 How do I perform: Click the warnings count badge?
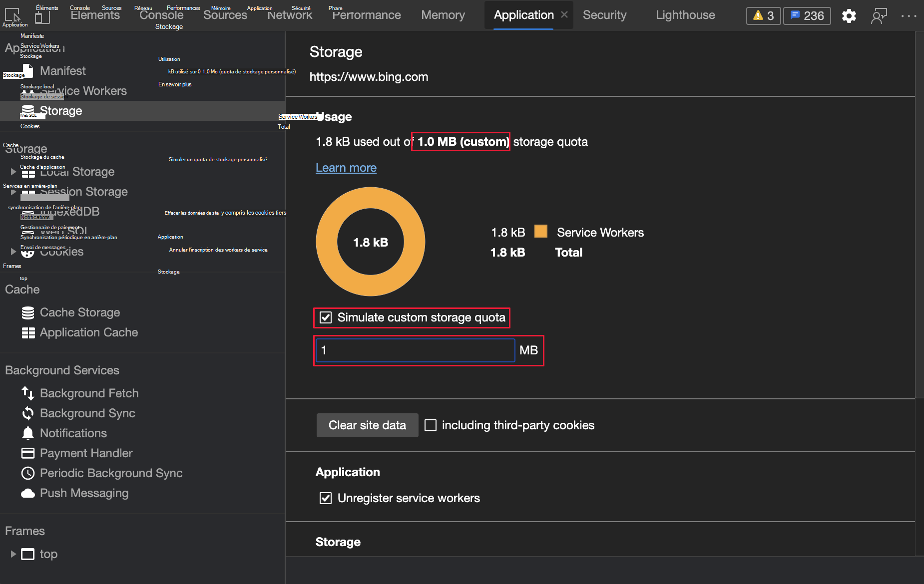tap(763, 16)
